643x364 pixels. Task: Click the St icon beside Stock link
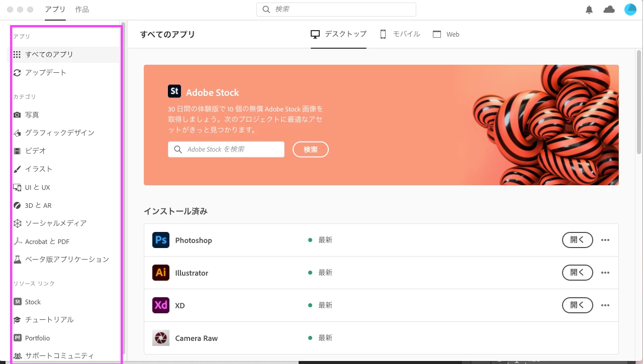pyautogui.click(x=17, y=302)
